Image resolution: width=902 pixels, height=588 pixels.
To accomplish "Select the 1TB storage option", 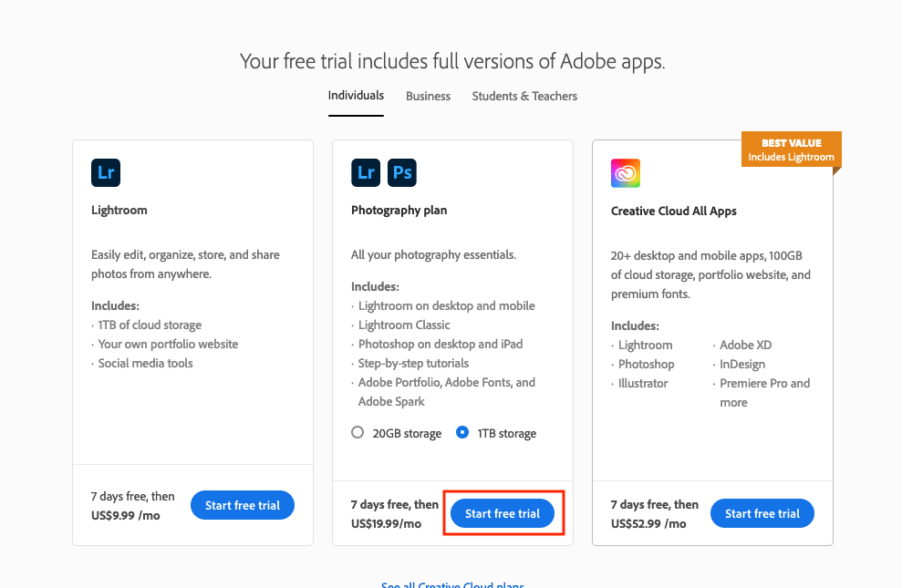I will click(x=462, y=432).
